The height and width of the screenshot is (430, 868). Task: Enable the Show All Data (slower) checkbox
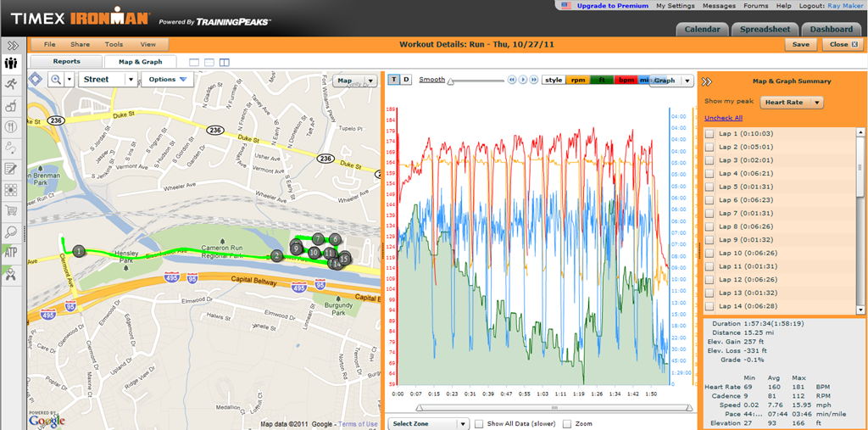480,423
